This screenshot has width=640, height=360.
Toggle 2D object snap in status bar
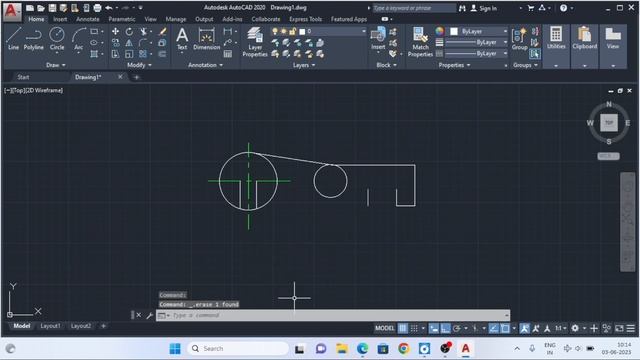(505, 328)
